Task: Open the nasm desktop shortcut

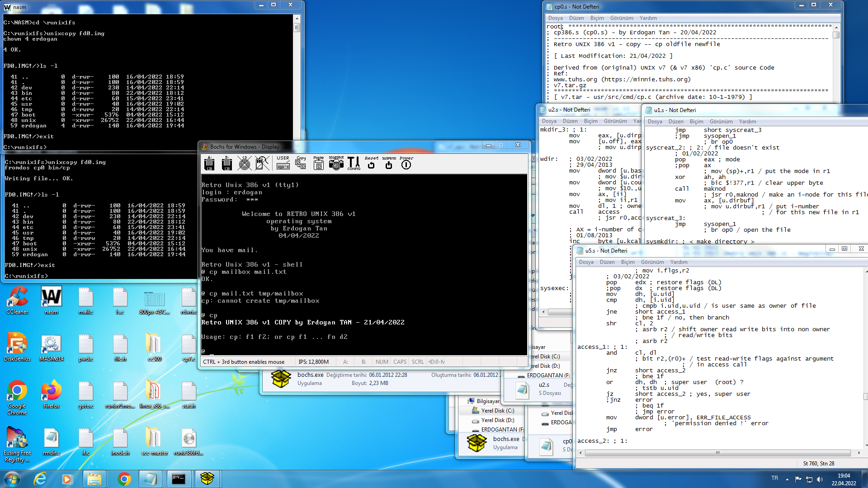Action: [52, 300]
